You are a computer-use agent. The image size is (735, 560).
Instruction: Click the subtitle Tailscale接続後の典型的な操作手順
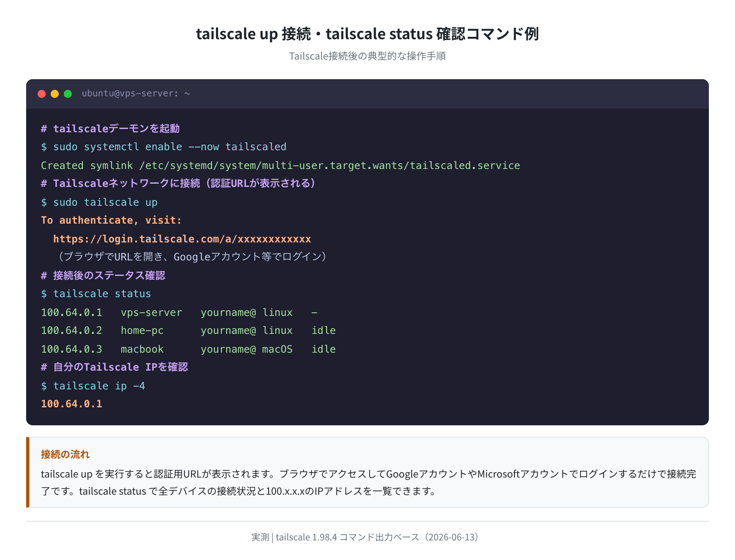click(x=367, y=56)
